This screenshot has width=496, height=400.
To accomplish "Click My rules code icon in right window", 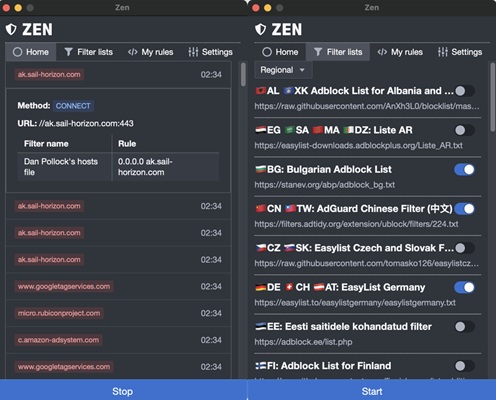I will [x=382, y=52].
